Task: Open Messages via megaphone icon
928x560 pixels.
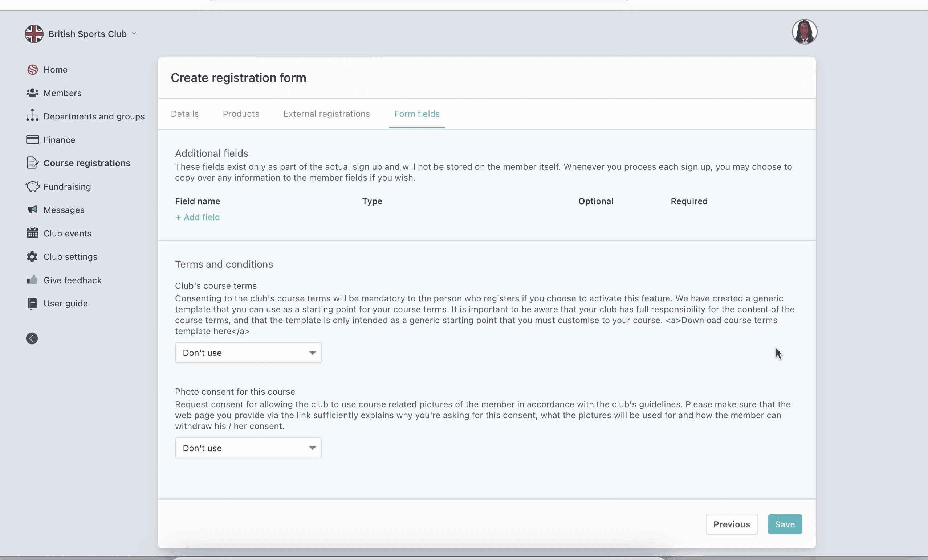Action: pos(32,210)
